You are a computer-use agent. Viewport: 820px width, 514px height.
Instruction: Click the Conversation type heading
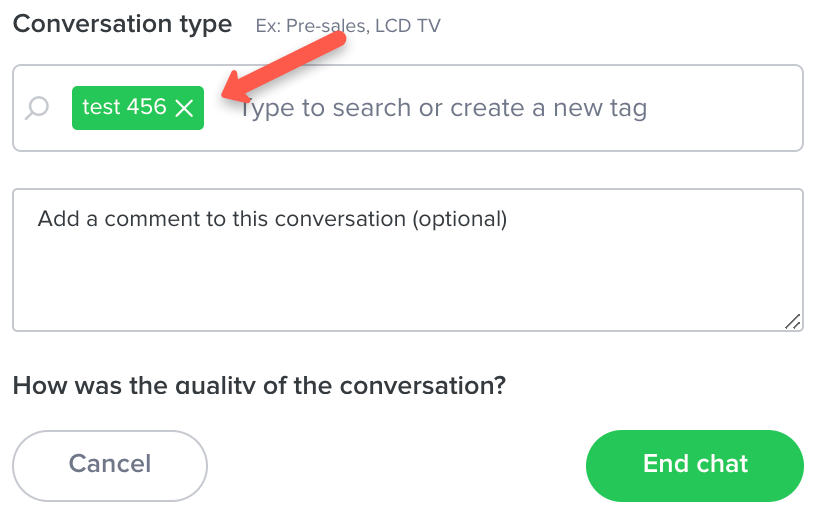coord(122,25)
